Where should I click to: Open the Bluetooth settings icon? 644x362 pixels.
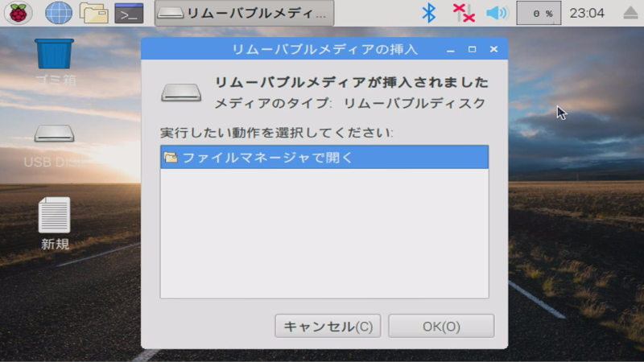click(x=428, y=13)
